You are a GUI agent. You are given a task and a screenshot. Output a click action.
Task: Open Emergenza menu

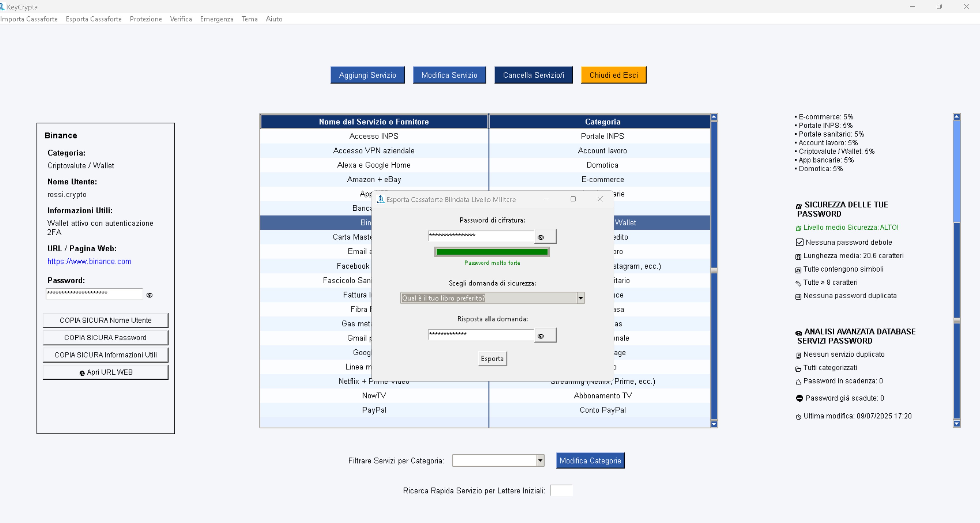coord(216,19)
